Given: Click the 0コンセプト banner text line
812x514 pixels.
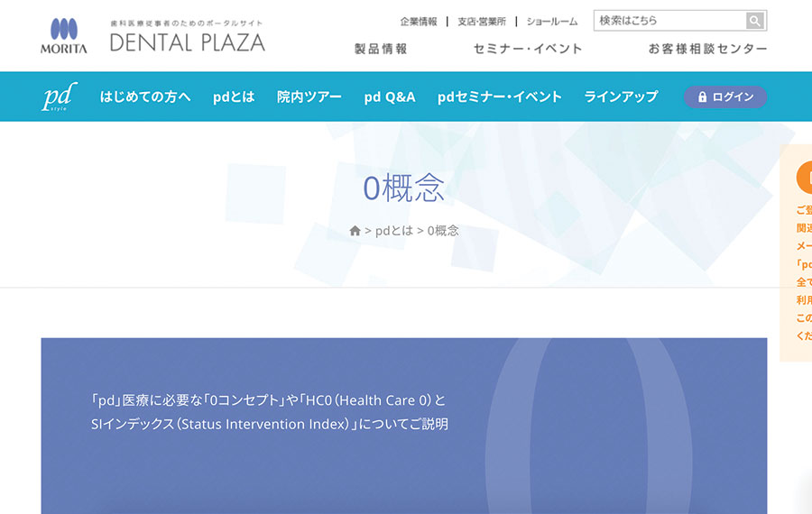Looking at the screenshot, I should coord(268,400).
